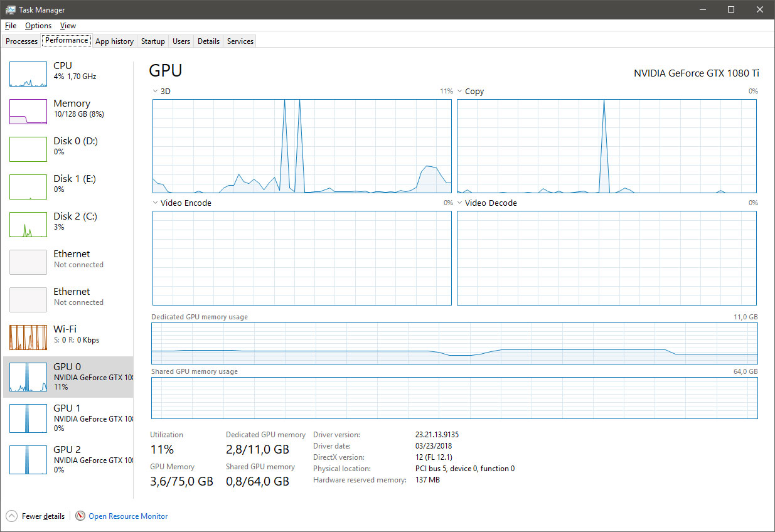Change the Video Decode graph dropdown

(460, 203)
